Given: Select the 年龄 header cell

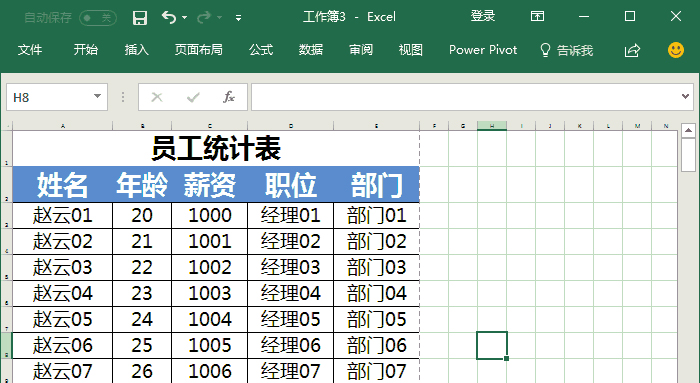Looking at the screenshot, I should click(142, 184).
